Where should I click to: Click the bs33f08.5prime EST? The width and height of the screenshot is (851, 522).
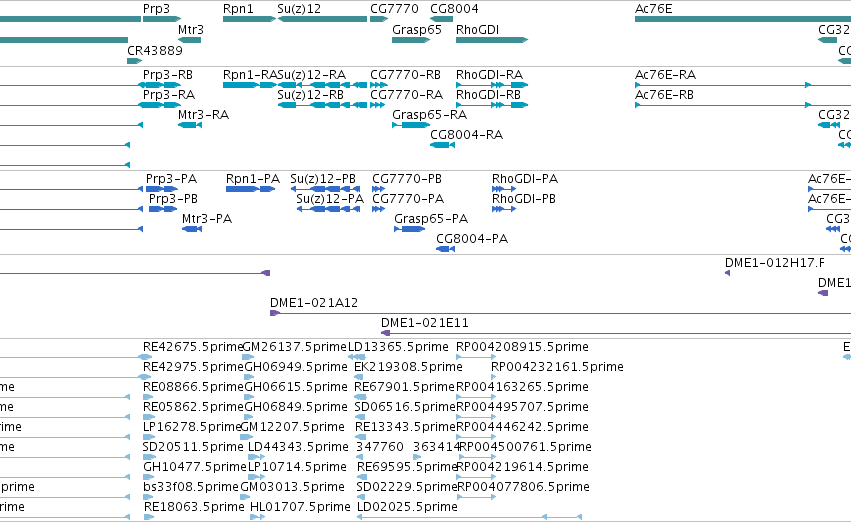149,497
